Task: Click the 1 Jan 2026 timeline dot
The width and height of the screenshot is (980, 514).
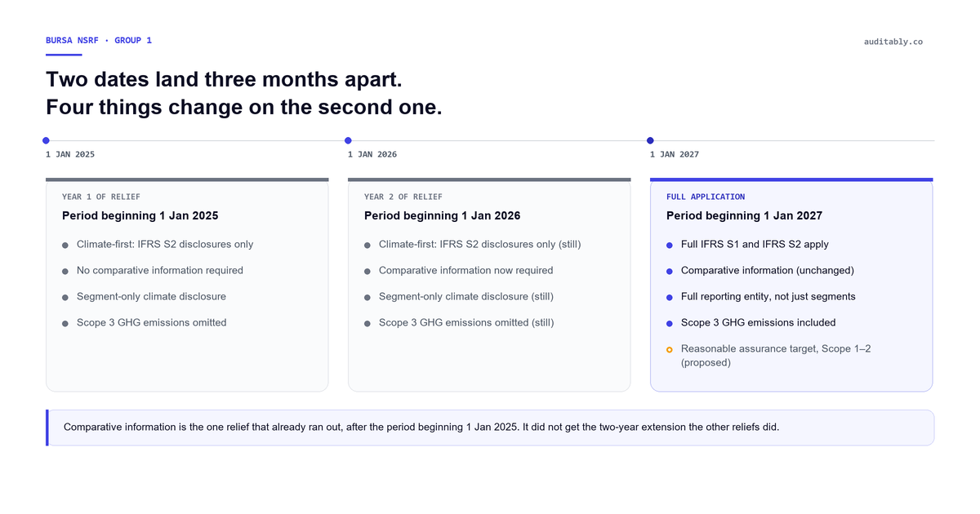Action: click(x=348, y=140)
